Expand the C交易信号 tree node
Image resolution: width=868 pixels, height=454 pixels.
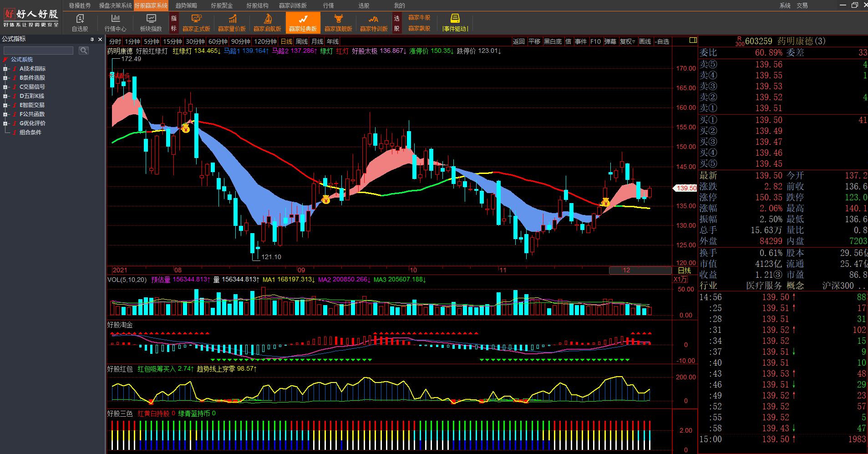pos(5,87)
